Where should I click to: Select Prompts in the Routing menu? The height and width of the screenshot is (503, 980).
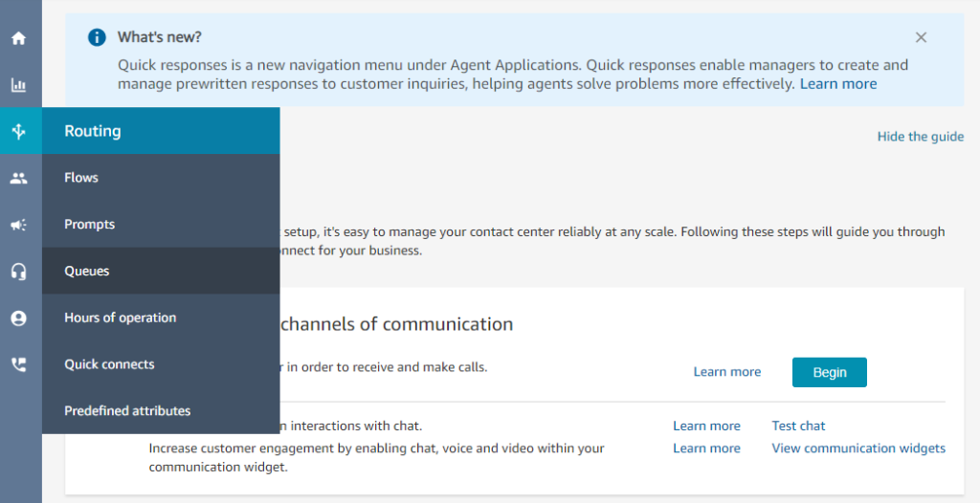click(x=89, y=225)
